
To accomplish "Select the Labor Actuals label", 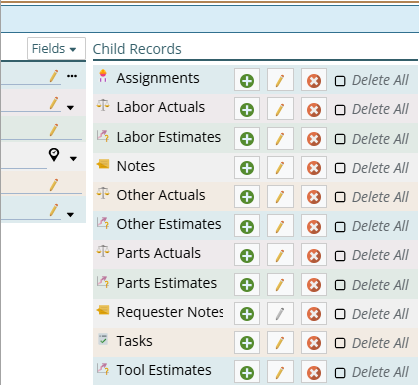I will [161, 107].
